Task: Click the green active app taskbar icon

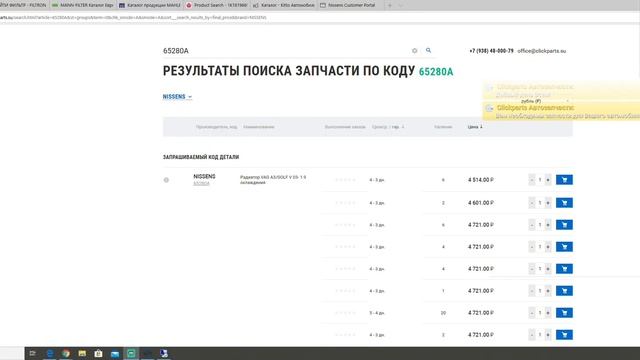Action: [131, 353]
